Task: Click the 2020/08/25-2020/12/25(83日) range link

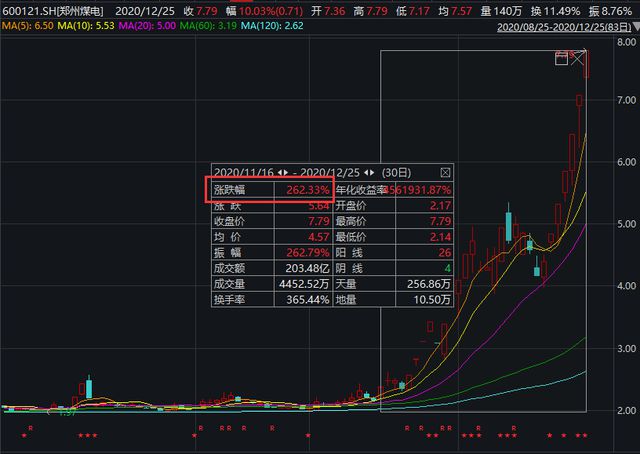Action: pyautogui.click(x=564, y=27)
